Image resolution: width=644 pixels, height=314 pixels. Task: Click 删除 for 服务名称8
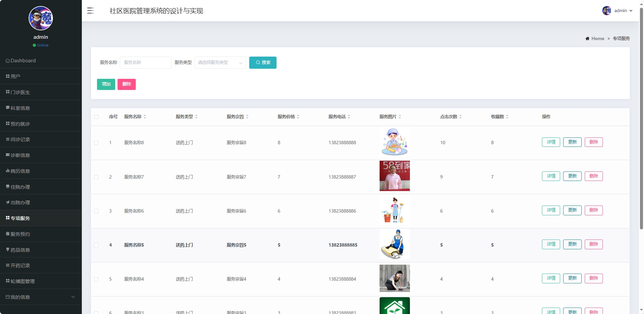[x=593, y=142]
